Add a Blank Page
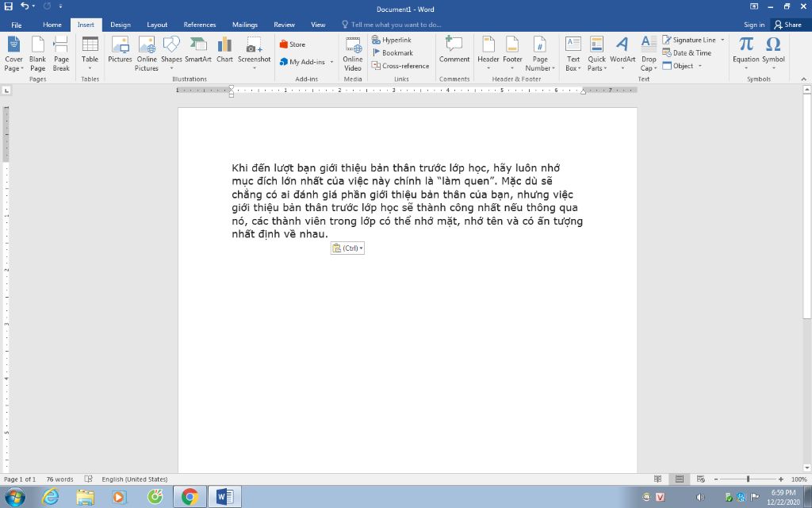 click(37, 54)
